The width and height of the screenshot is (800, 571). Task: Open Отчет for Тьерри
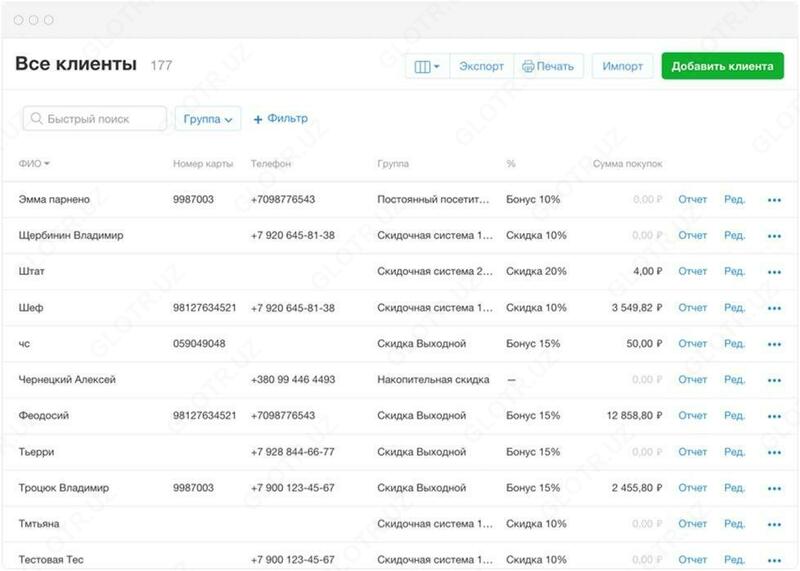point(692,452)
